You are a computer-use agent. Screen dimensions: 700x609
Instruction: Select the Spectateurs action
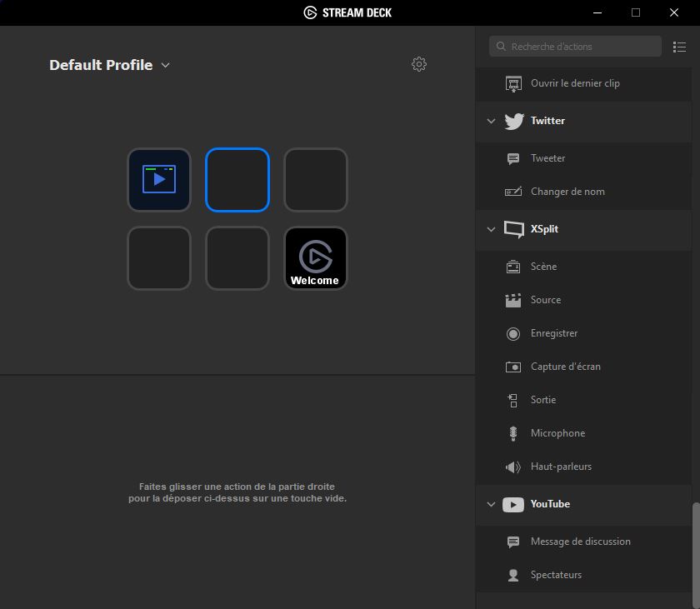point(584,576)
